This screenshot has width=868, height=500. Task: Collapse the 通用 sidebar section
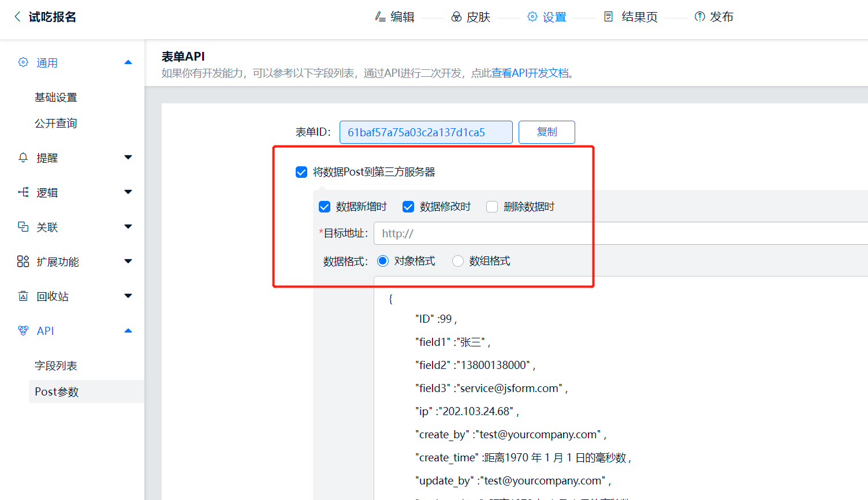click(x=128, y=62)
